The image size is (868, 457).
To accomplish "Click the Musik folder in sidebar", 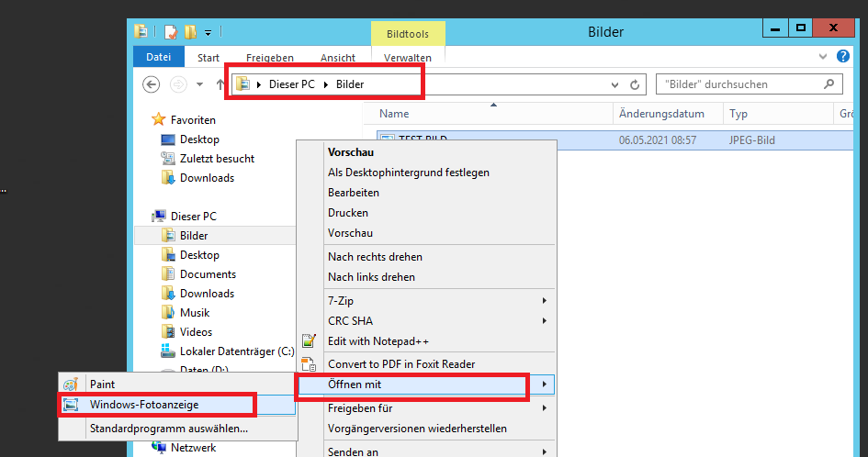I will 194,313.
